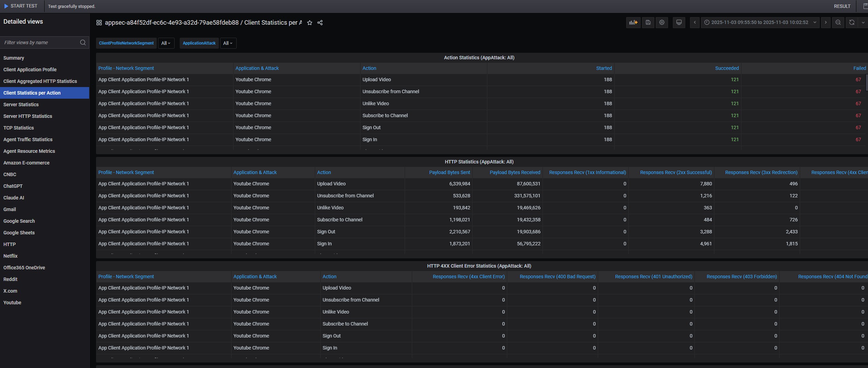Expand the refresh interval dropdown
868x368 pixels.
(863, 23)
